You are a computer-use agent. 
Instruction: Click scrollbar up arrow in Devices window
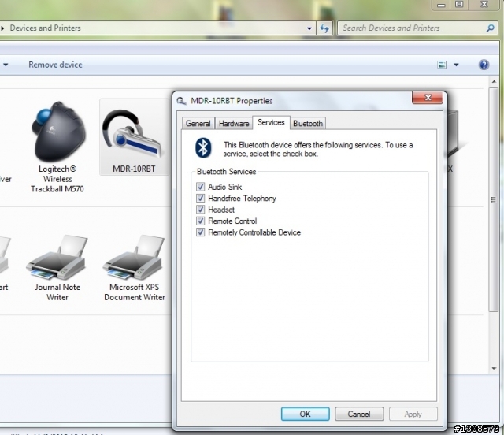click(x=494, y=82)
